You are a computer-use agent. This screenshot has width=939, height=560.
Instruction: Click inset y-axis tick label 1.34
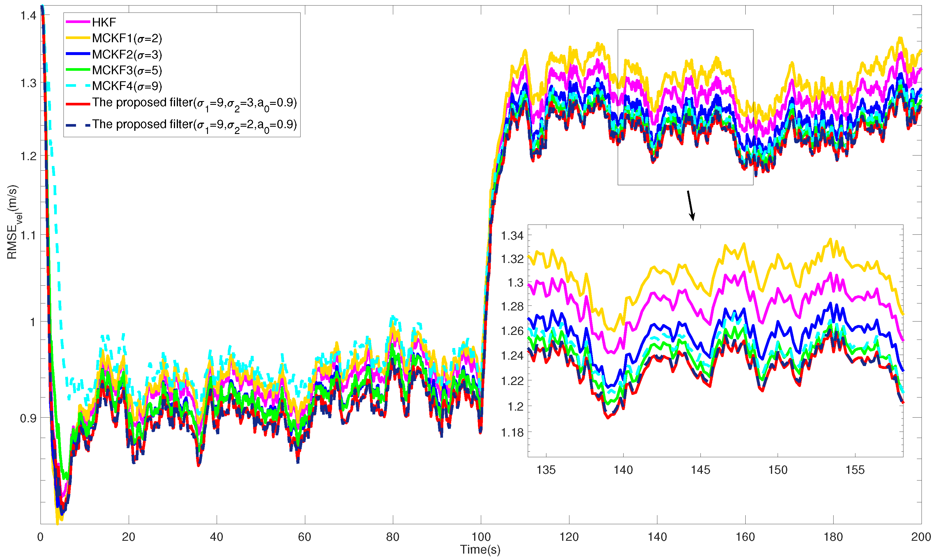click(x=512, y=236)
